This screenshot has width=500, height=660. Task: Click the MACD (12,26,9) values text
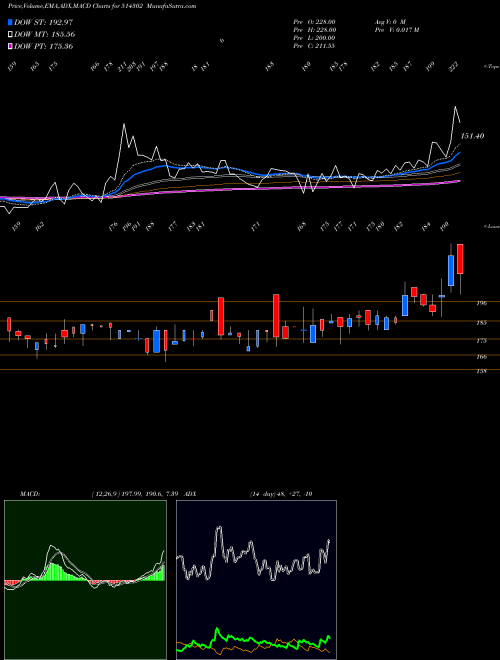click(x=136, y=494)
